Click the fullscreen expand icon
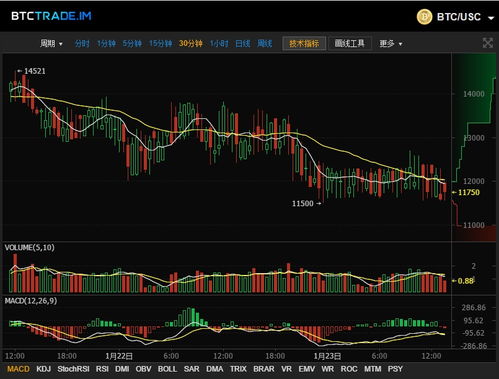This screenshot has height=379, width=499. coord(487,43)
